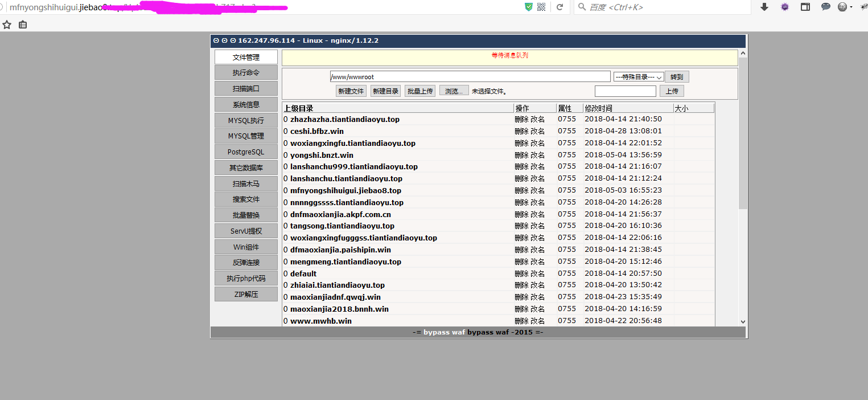The image size is (868, 400).
Task: Open the 批量替换 menu item
Action: click(x=246, y=215)
